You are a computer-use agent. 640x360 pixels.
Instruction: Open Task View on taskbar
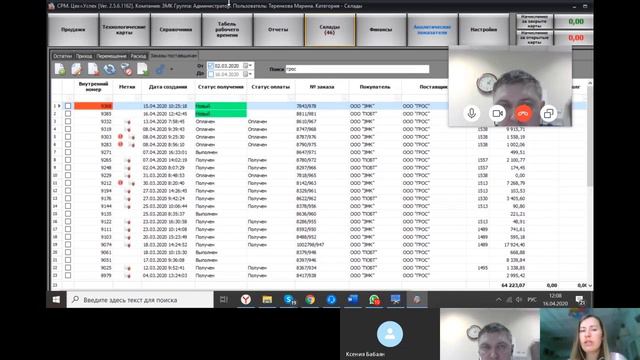(x=224, y=300)
